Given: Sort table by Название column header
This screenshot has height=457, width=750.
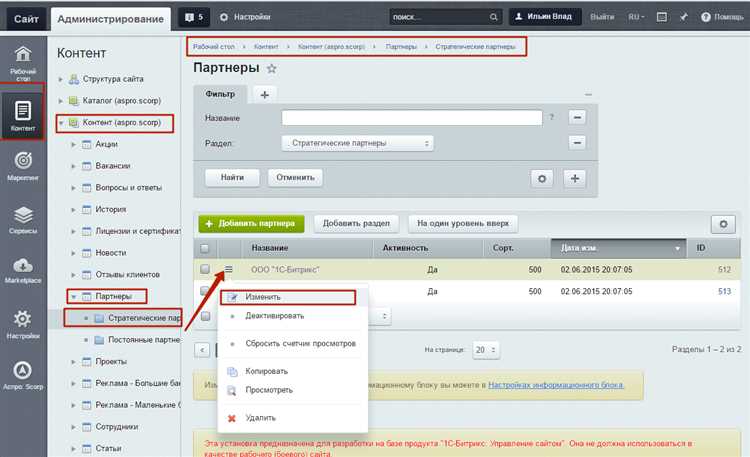Looking at the screenshot, I should pyautogui.click(x=270, y=248).
